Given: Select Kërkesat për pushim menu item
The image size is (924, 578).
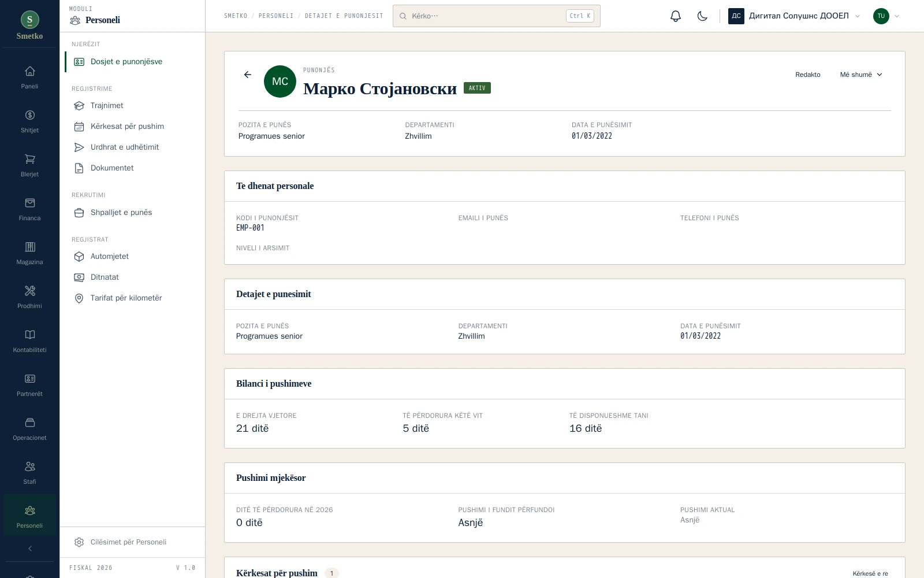Looking at the screenshot, I should (133, 127).
